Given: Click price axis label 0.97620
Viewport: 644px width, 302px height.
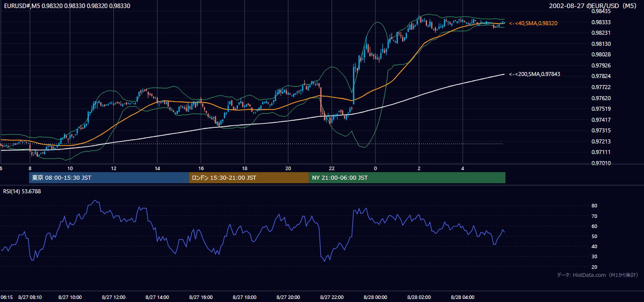Looking at the screenshot, I should coord(600,98).
